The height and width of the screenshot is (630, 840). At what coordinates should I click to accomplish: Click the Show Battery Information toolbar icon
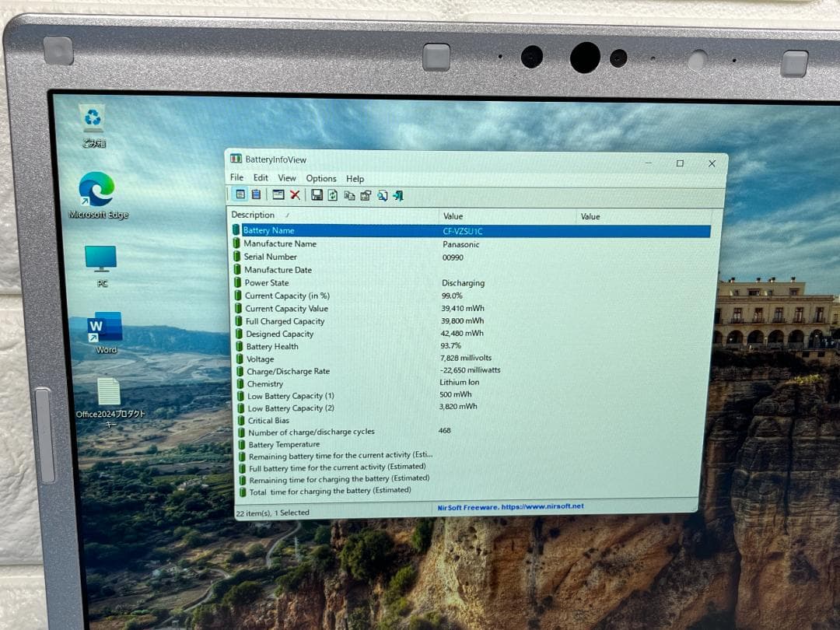(x=240, y=194)
